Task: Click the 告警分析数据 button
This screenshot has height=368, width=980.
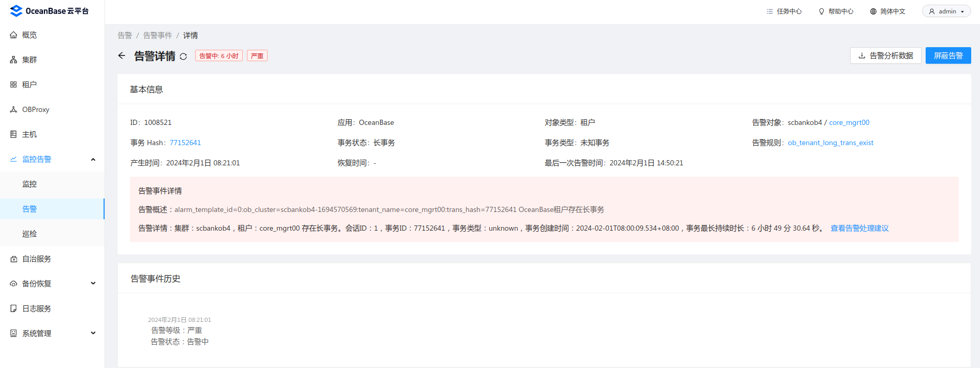Action: coord(885,55)
